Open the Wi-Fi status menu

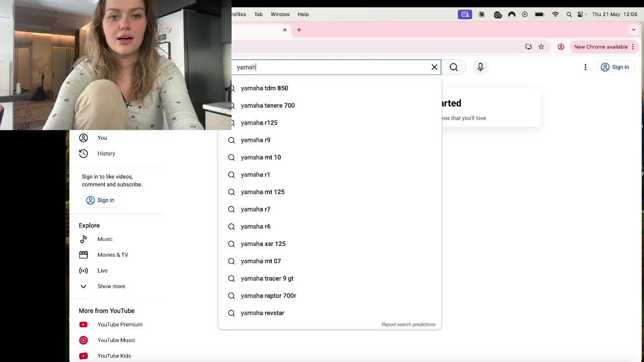tap(555, 15)
